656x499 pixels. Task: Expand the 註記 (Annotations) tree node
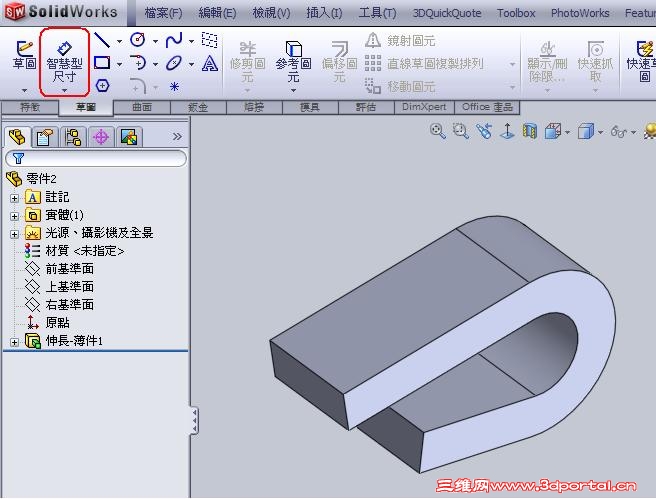tap(15, 198)
